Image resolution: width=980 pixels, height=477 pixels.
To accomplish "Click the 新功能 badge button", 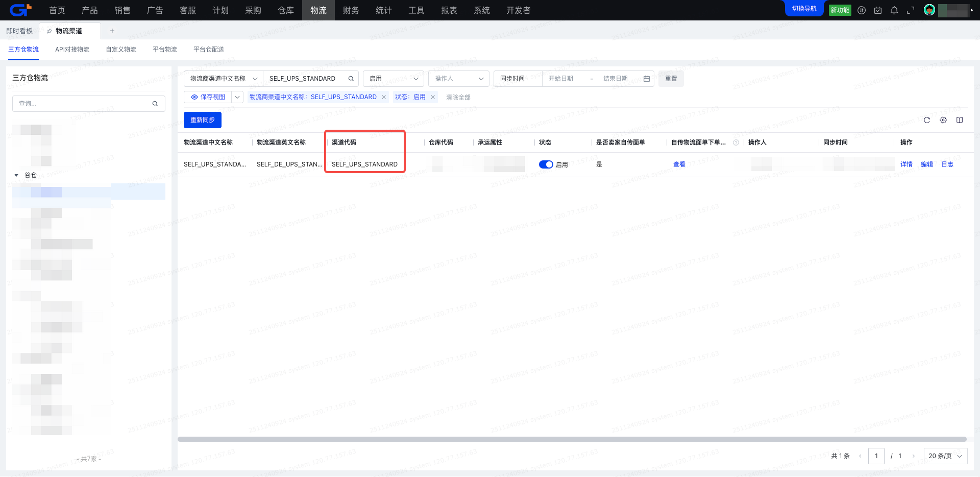I will pyautogui.click(x=840, y=10).
